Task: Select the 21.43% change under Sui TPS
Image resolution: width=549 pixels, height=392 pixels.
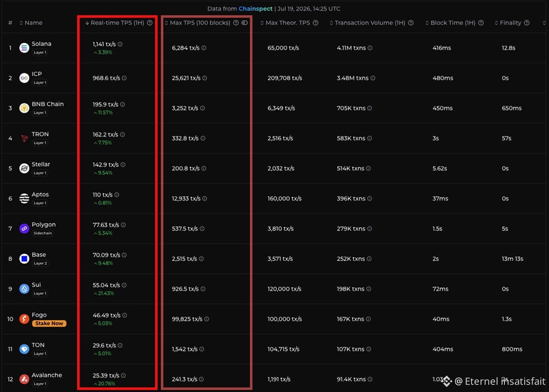Action: pos(104,293)
